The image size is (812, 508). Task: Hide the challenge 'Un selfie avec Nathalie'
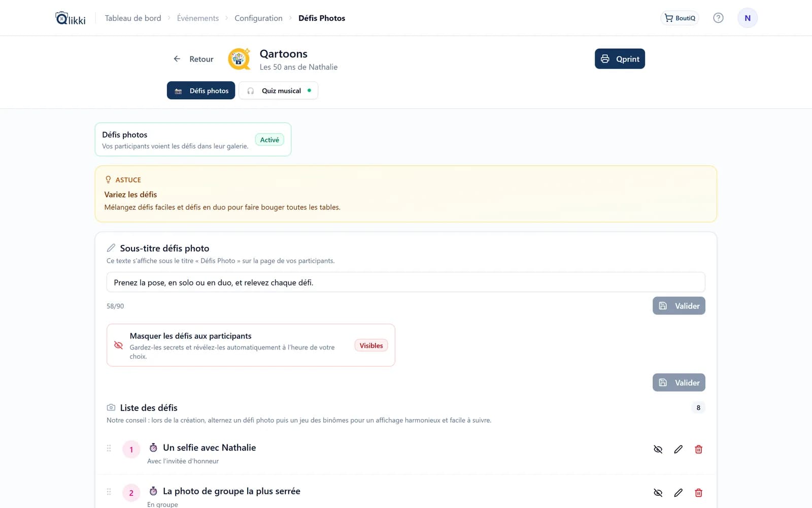pyautogui.click(x=658, y=449)
